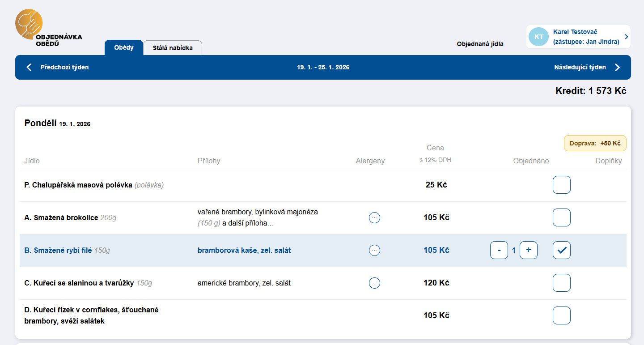Open the Objednaná jídla link

point(480,44)
